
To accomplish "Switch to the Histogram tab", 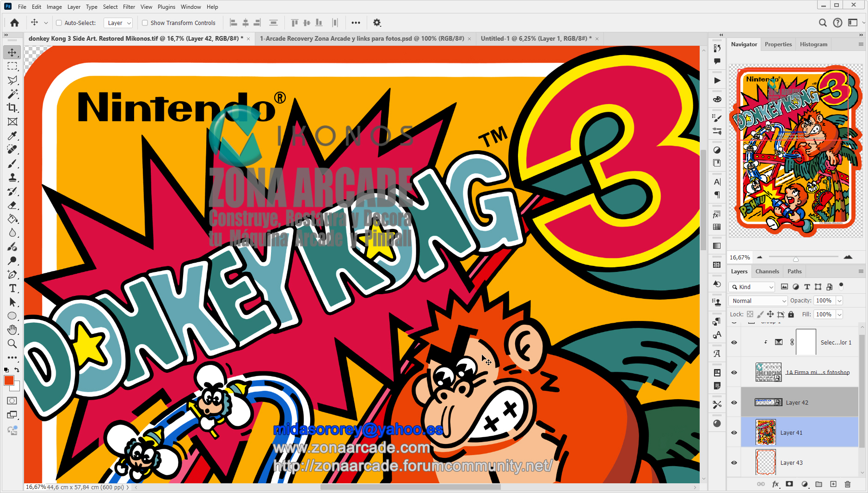I will coord(813,44).
